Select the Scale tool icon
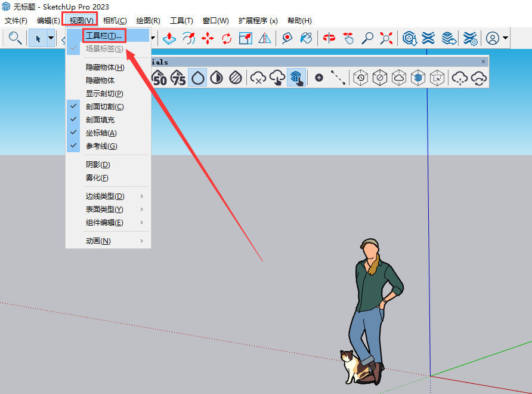 (x=246, y=38)
